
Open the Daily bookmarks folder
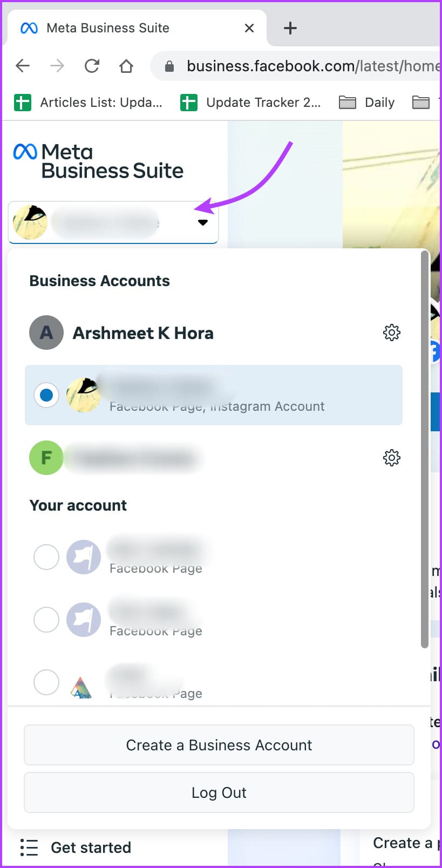coord(367,102)
